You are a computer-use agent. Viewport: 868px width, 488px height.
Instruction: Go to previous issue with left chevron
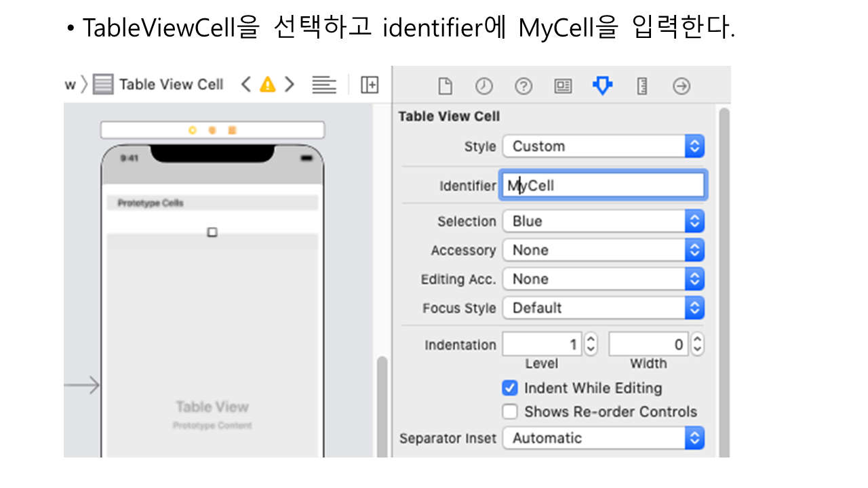(246, 85)
